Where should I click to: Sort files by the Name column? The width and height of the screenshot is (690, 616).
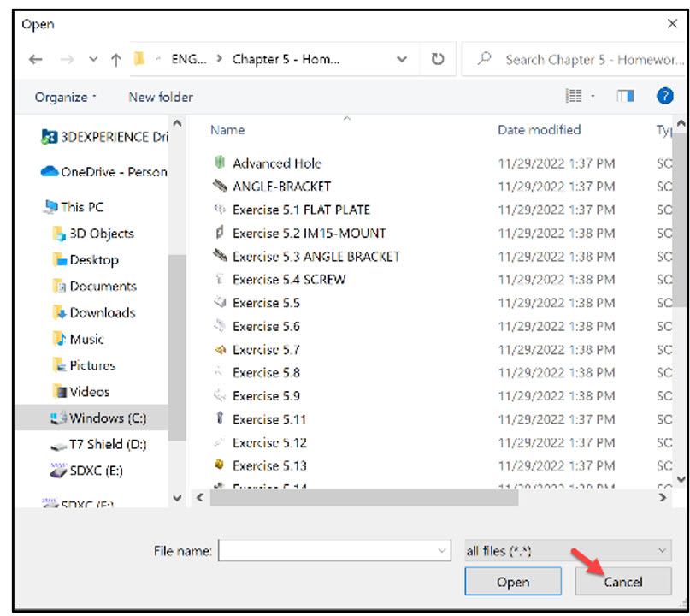(x=227, y=129)
